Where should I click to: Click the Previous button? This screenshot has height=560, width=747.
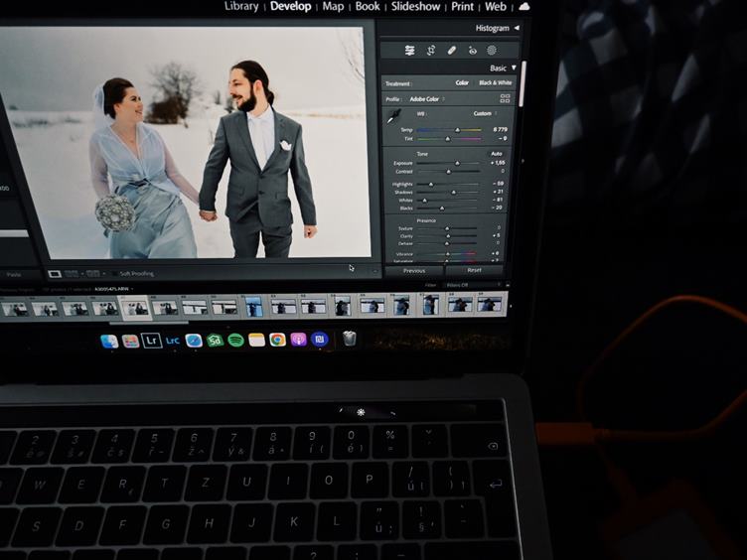pos(414,271)
